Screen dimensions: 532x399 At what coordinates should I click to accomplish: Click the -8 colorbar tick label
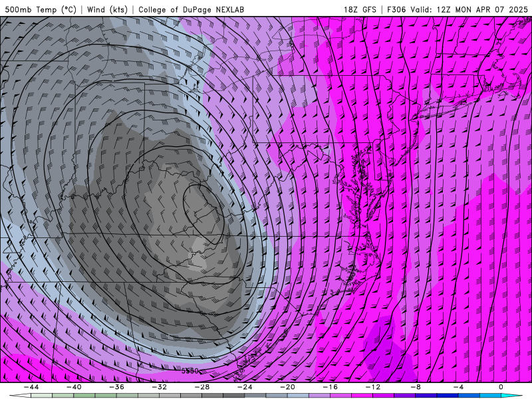[x=416, y=387]
